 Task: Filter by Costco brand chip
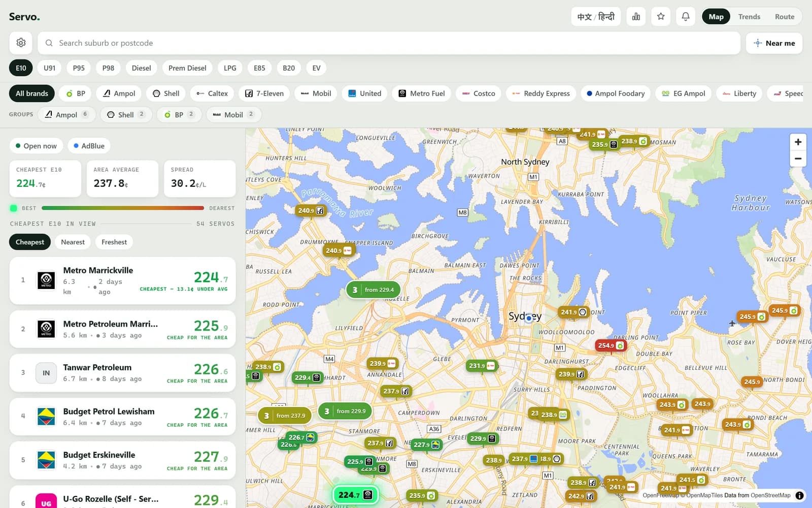[478, 93]
